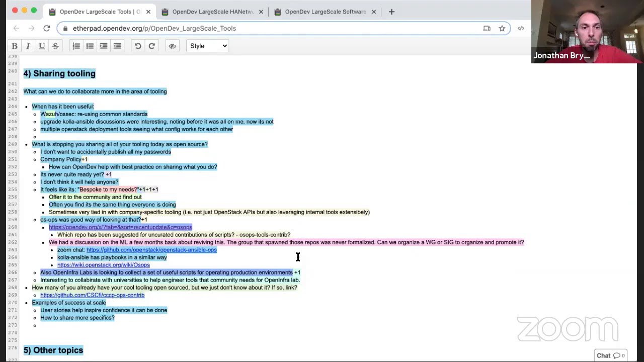Redo the last edit
Image resolution: width=644 pixels, height=362 pixels.
pyautogui.click(x=151, y=46)
